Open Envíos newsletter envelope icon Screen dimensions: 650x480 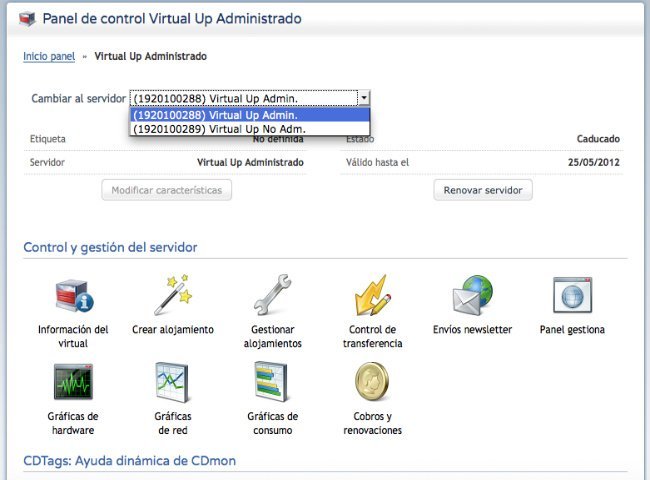tap(472, 296)
